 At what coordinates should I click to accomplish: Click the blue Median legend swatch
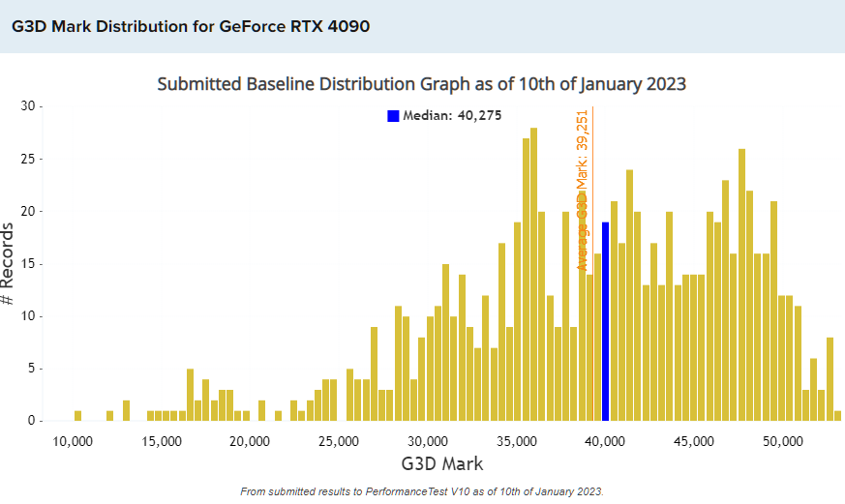[393, 116]
